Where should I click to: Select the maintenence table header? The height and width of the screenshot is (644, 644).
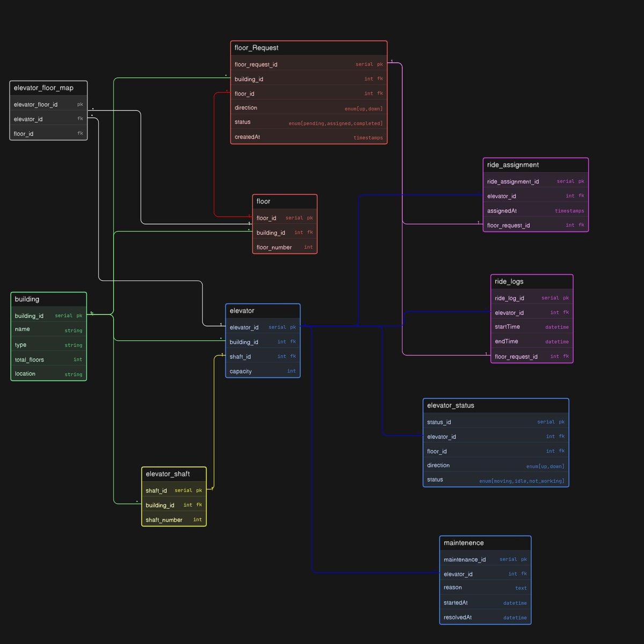[485, 543]
